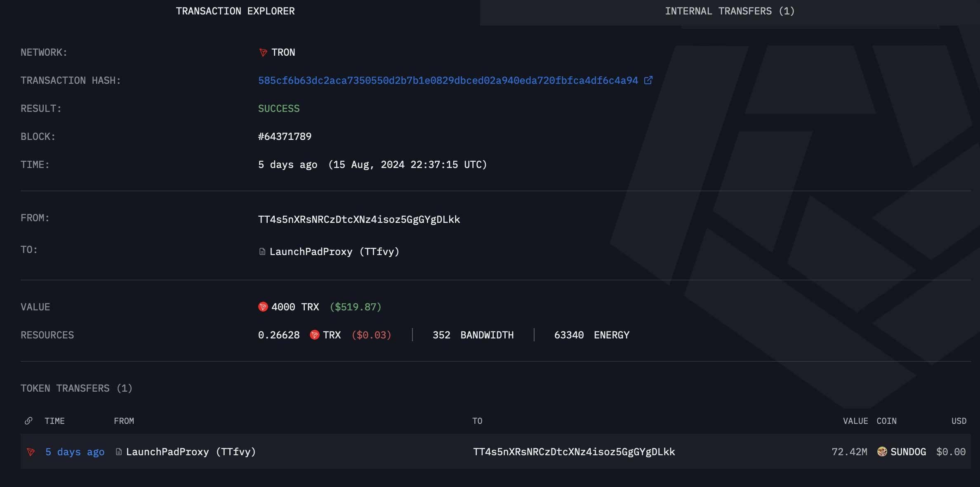Select the Transaction Explorer tab
The height and width of the screenshot is (487, 980).
(x=235, y=12)
